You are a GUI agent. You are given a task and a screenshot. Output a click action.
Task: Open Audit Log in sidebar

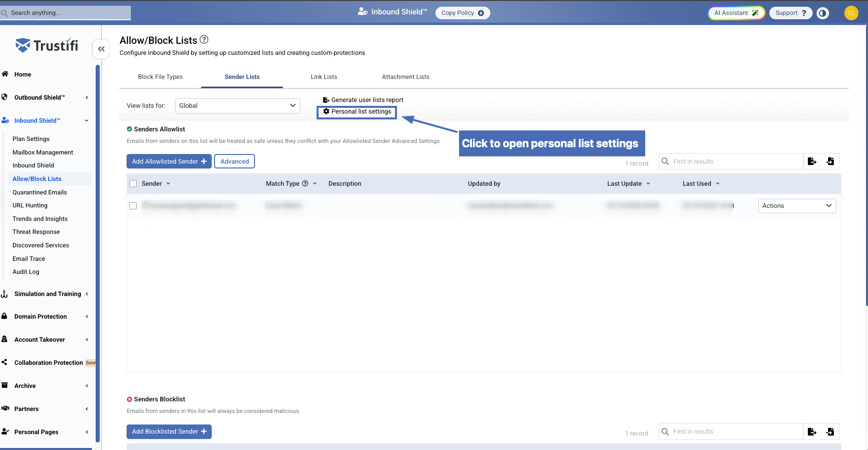[26, 271]
